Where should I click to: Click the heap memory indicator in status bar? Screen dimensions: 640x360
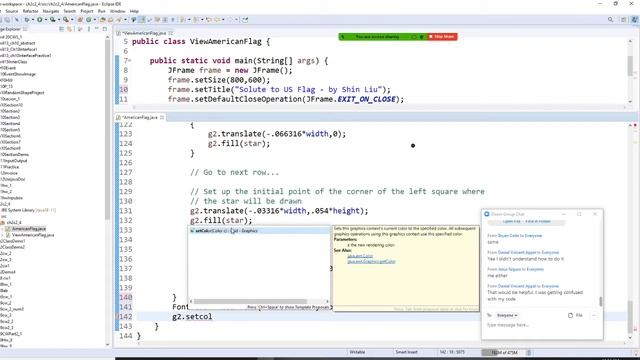(x=503, y=352)
